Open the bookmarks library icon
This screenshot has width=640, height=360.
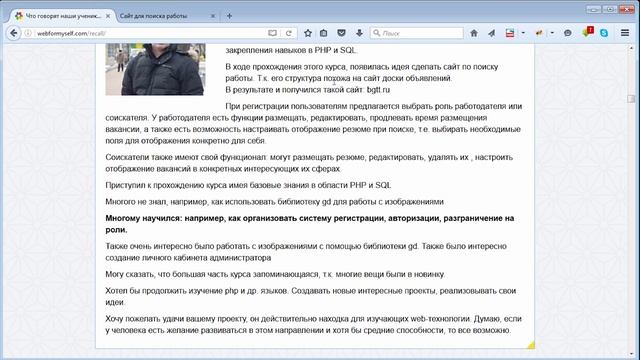(324, 33)
